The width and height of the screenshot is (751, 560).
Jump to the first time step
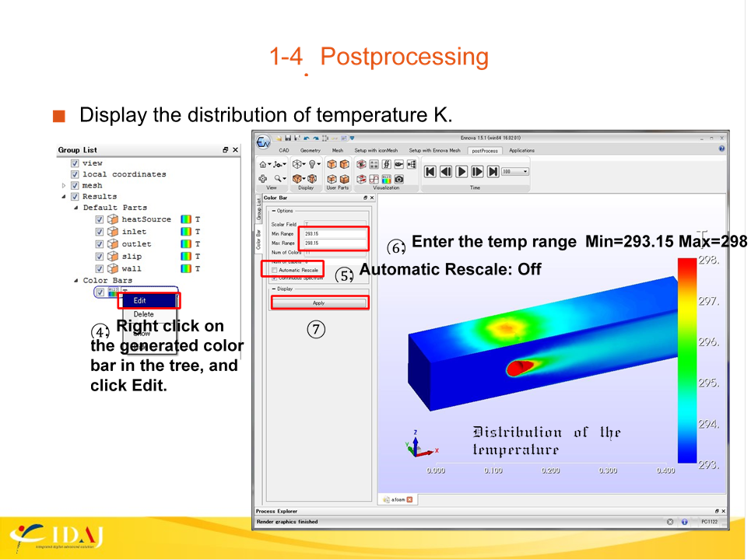[430, 171]
